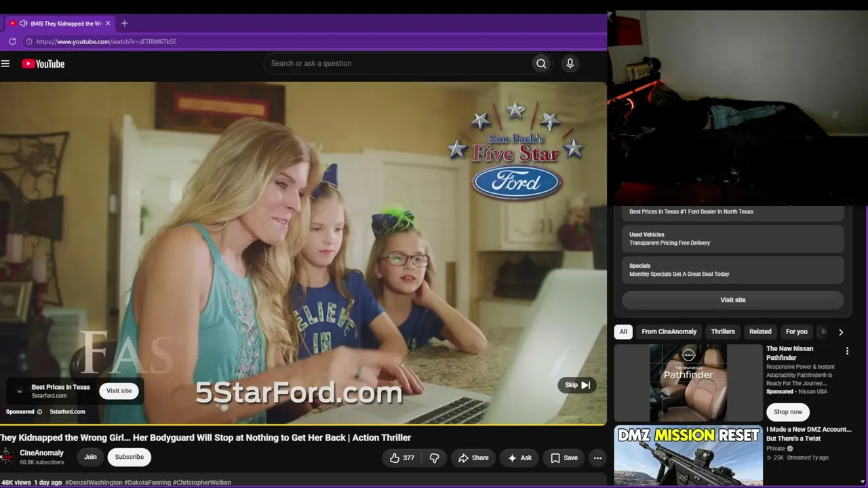Viewport: 868px width, 488px height.
Task: Open 'The New Nissan Pathfinder' ad title
Action: click(x=789, y=353)
